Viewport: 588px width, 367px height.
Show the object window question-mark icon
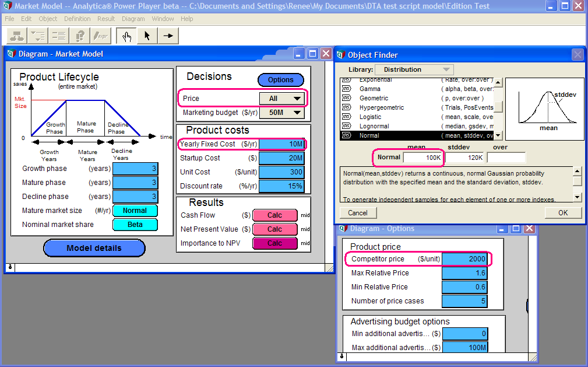79,36
